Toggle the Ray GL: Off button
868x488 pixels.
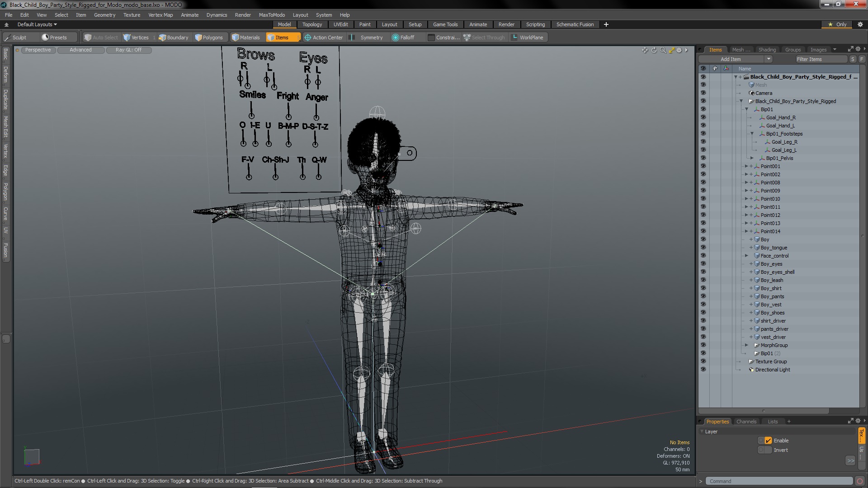tap(128, 50)
